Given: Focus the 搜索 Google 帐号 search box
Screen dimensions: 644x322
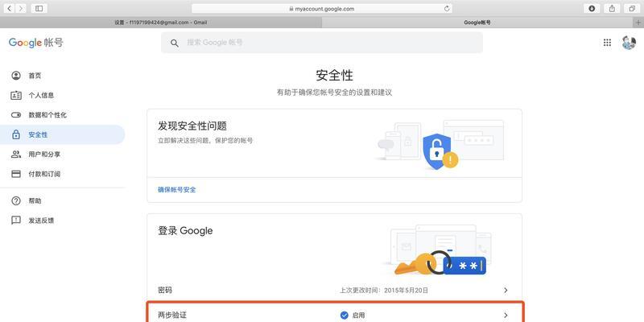Looking at the screenshot, I should point(321,43).
